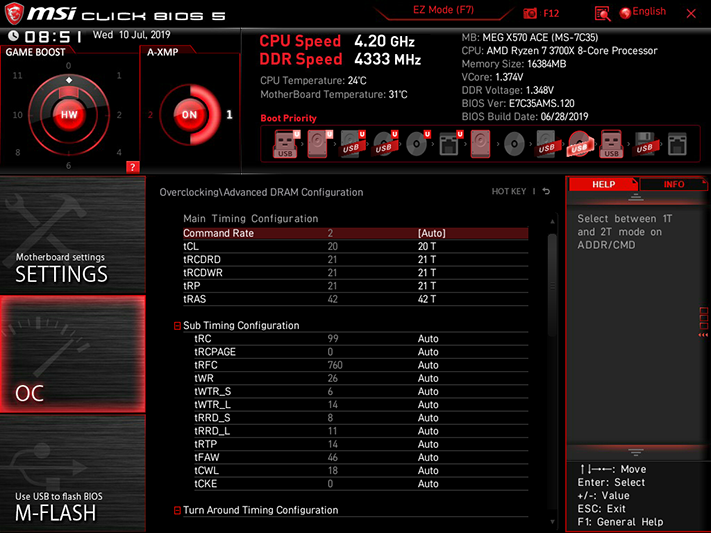
Task: Collapse the Turn Around Timing Configuration section
Action: (x=177, y=510)
